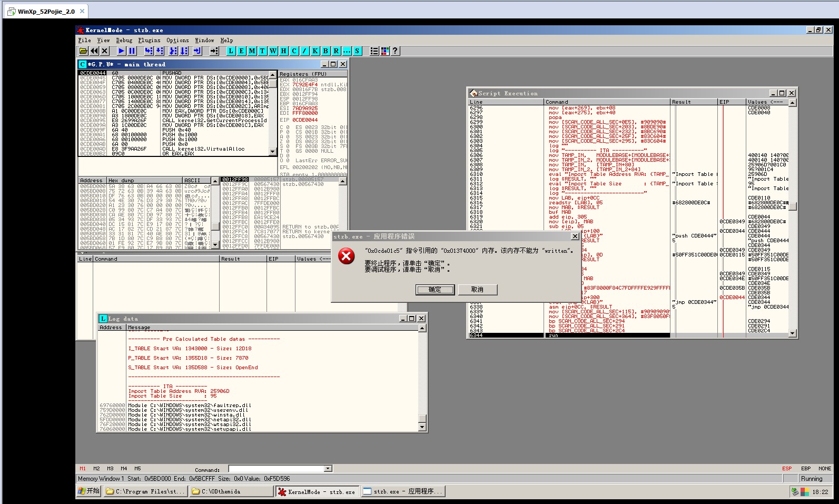839x504 pixels.
Task: Switch to memory window M1
Action: (x=83, y=468)
